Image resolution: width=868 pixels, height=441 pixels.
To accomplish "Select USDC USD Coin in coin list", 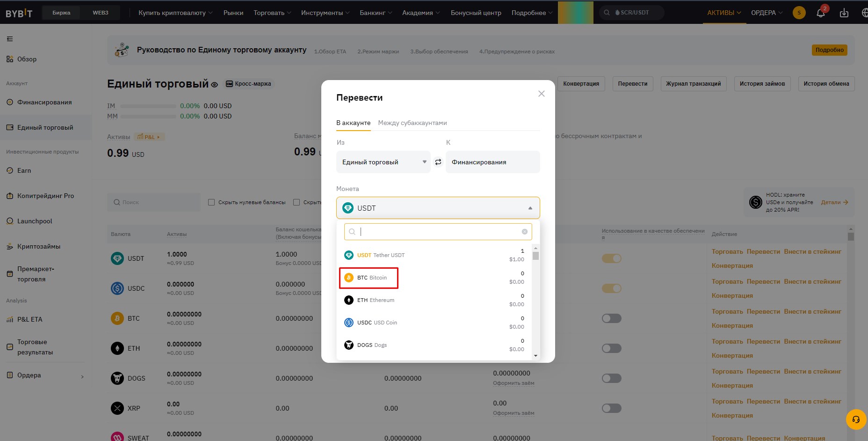I will 434,323.
